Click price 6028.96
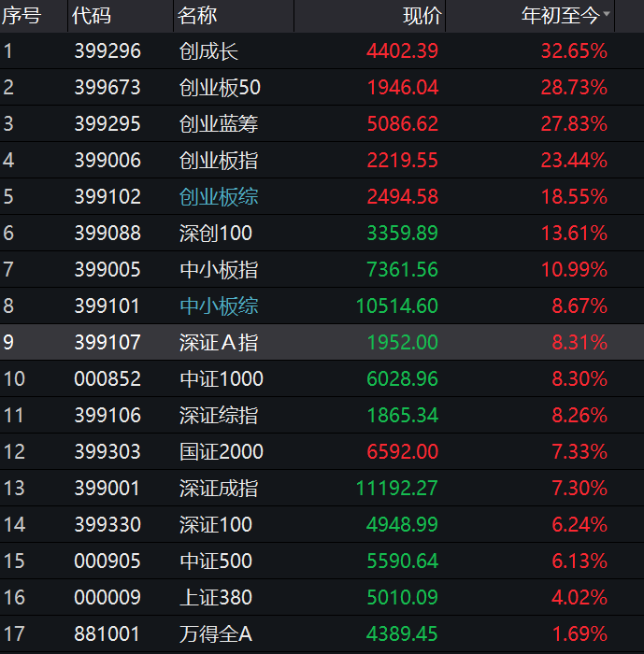The height and width of the screenshot is (654, 644). (402, 378)
